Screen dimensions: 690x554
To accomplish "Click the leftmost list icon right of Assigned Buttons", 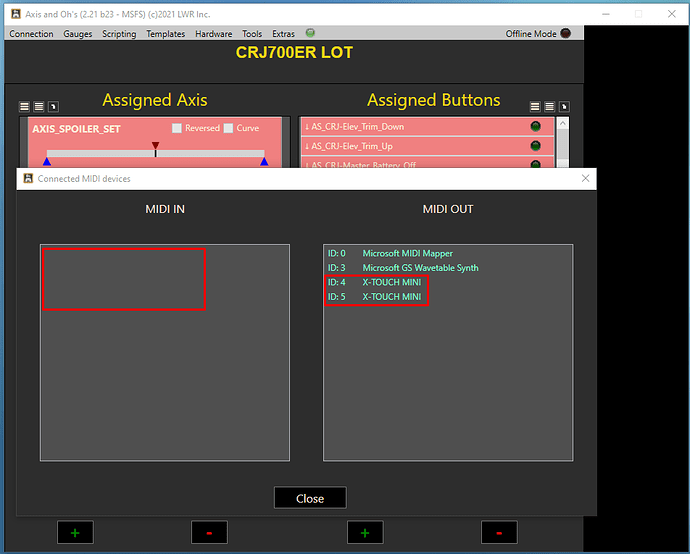I will click(535, 106).
